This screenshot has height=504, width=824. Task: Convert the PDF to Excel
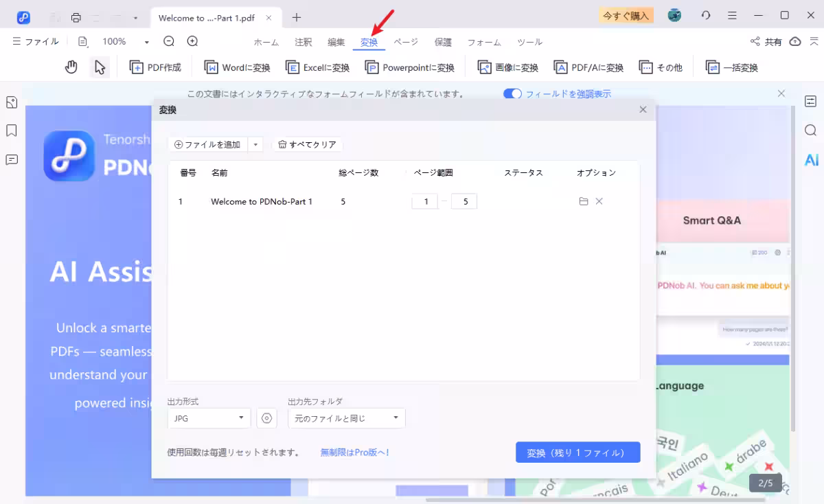coord(317,67)
